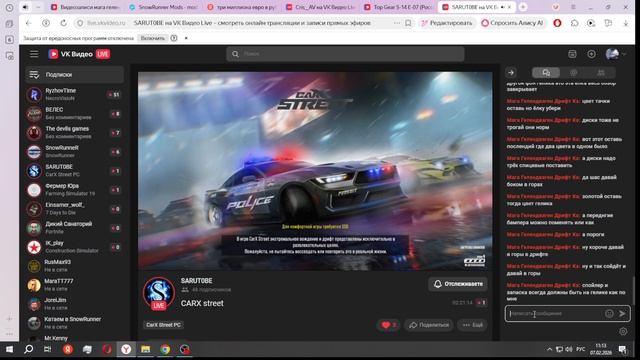
Task: Show hidden system tray icons
Action: pos(549,349)
